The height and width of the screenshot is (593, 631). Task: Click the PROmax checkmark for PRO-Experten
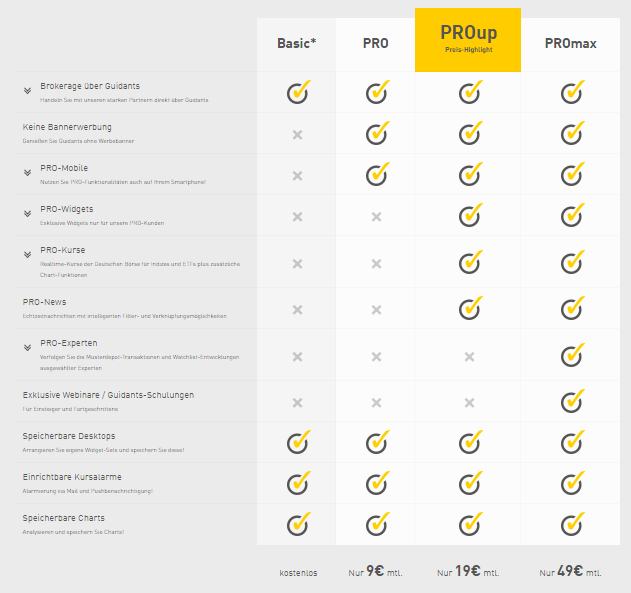point(573,355)
